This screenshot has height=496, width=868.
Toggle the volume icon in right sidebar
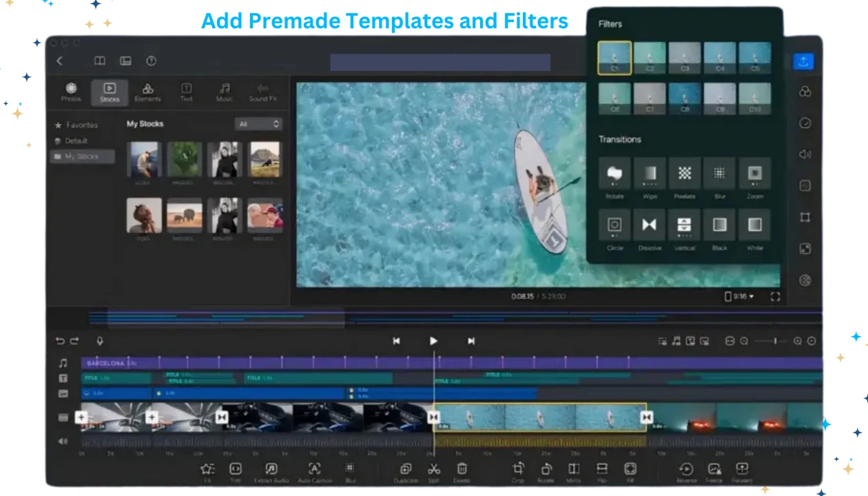pos(805,154)
